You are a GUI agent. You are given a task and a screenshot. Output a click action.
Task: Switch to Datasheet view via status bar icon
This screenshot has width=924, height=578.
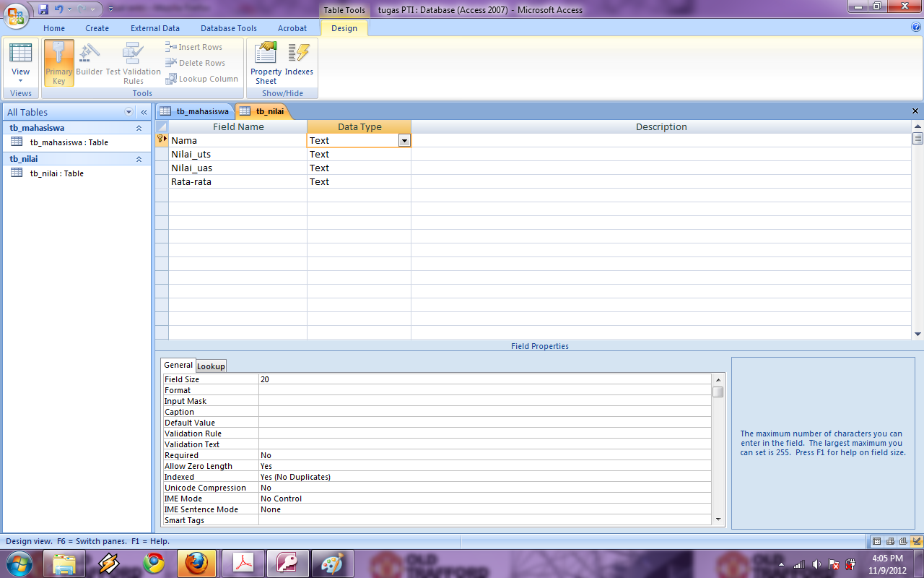coord(877,540)
